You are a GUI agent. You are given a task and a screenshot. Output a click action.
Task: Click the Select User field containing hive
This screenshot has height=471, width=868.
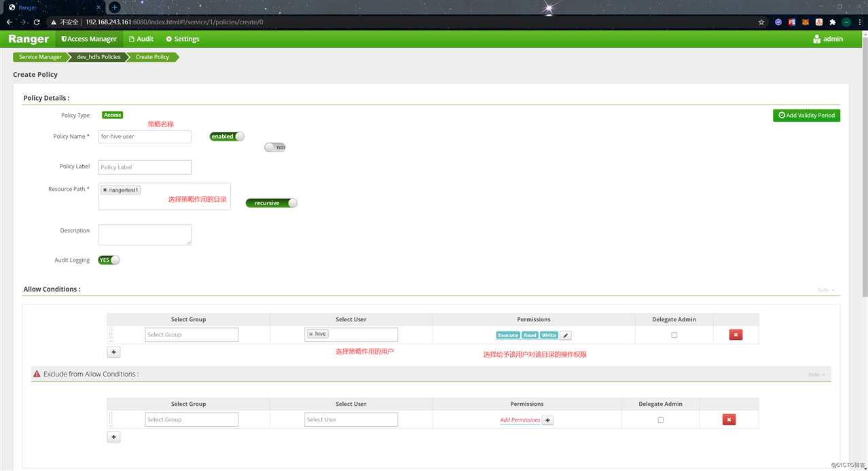coord(351,334)
